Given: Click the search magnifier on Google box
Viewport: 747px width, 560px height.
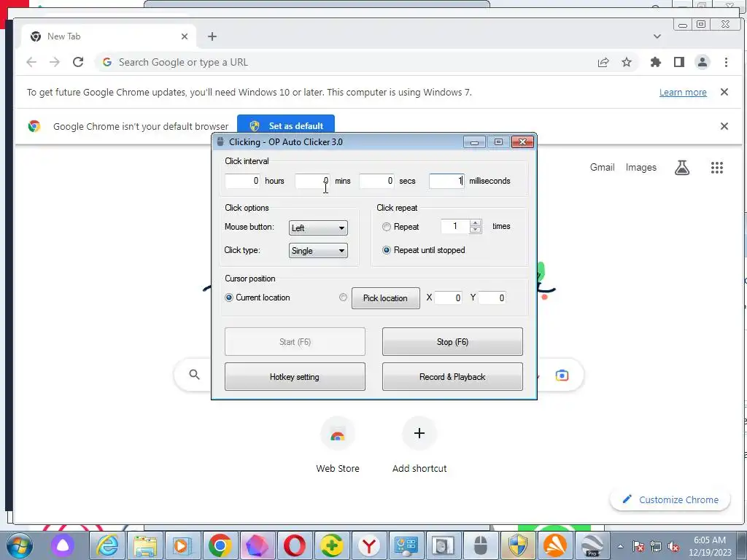Looking at the screenshot, I should click(x=194, y=375).
